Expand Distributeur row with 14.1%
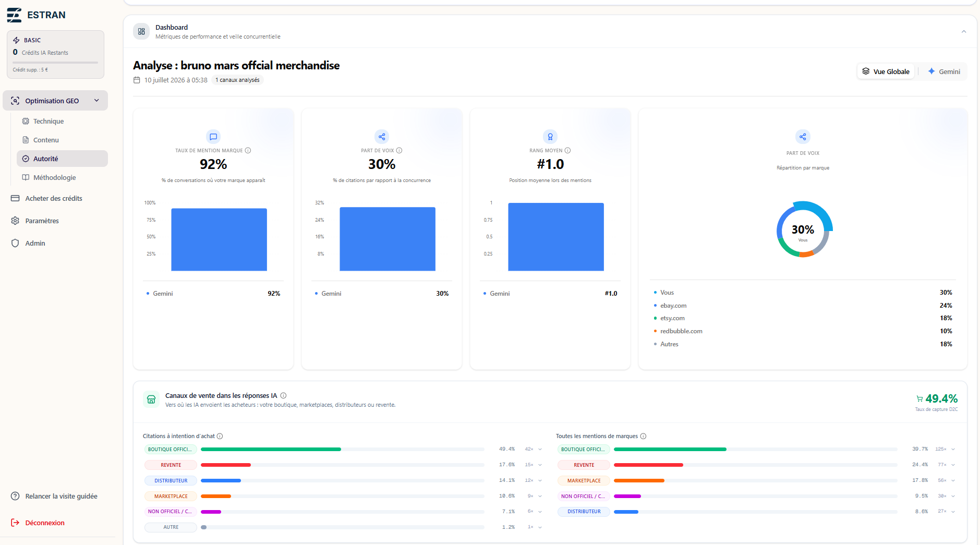 pyautogui.click(x=540, y=480)
